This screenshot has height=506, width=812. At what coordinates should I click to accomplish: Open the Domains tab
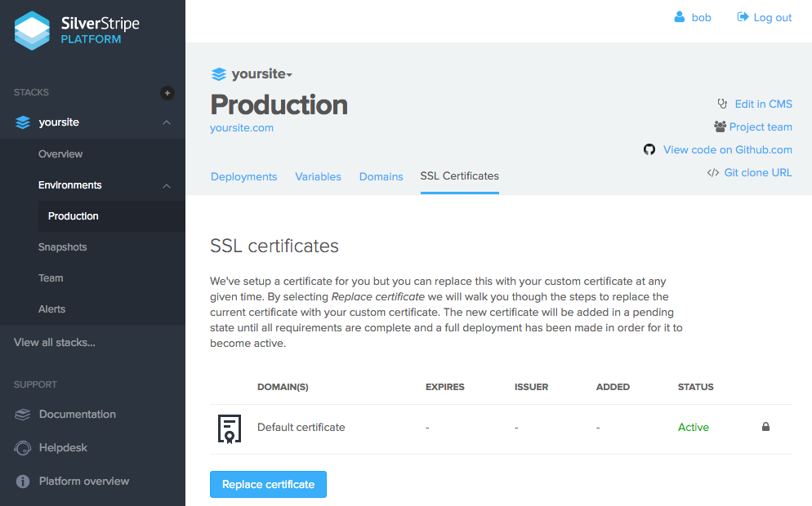(x=381, y=176)
